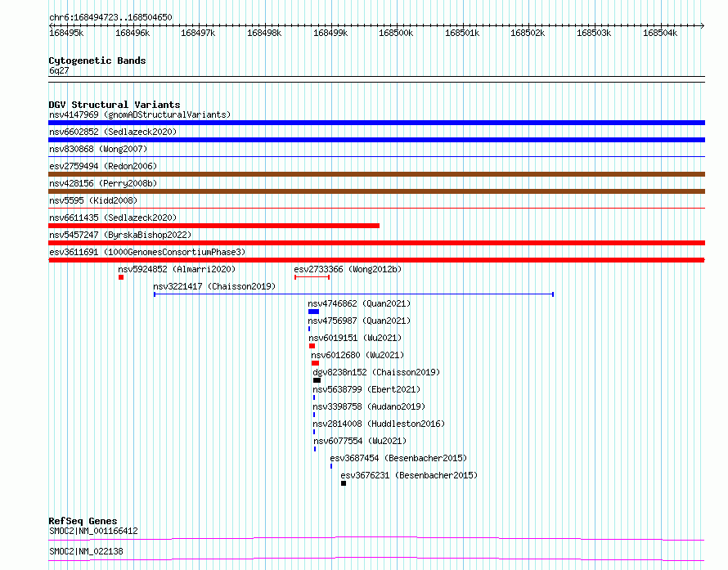Click the brown bar under esv2759494
This screenshot has height=570, width=728.
pos(376,174)
